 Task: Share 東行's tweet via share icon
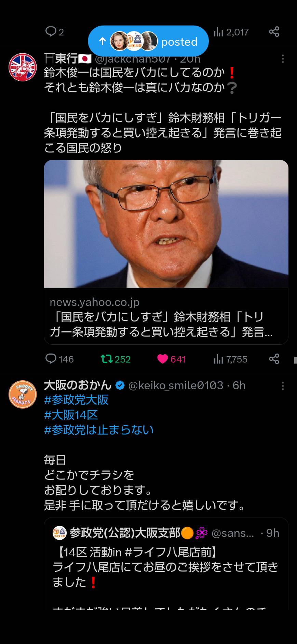[274, 359]
